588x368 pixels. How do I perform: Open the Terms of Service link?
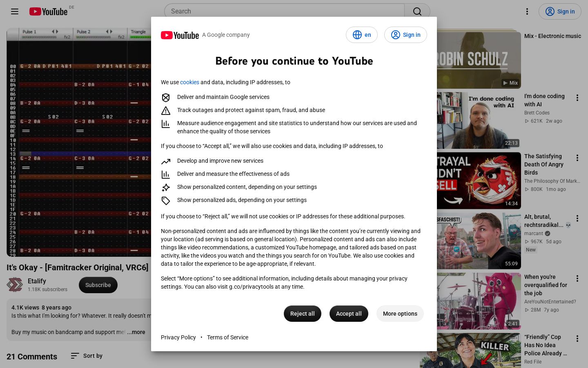[x=227, y=337]
